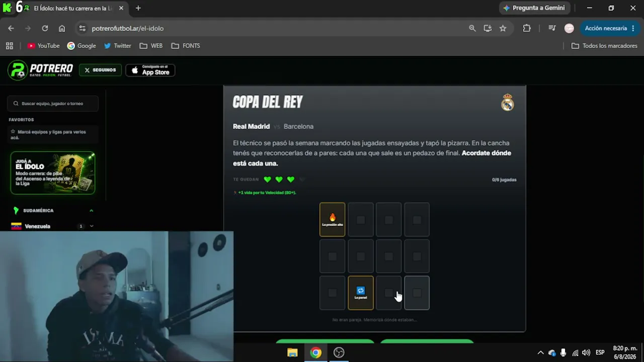Click the Venezuela flag icon

[x=16, y=226]
